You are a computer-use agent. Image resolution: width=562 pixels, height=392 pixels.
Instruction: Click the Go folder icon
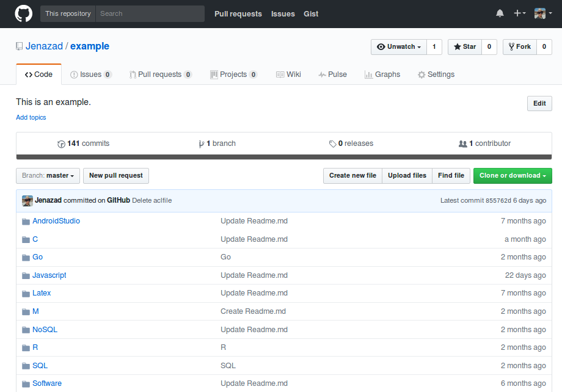[26, 257]
